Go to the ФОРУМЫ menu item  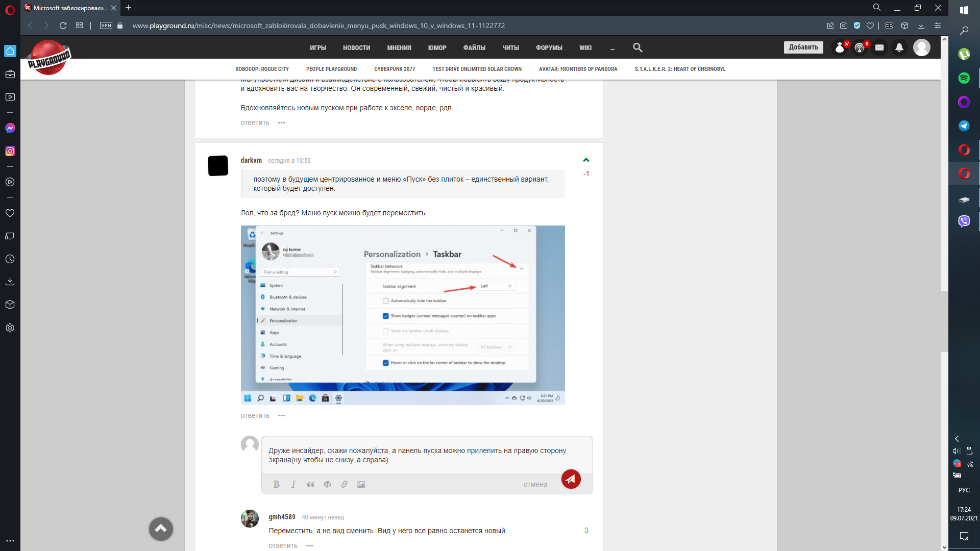(549, 48)
